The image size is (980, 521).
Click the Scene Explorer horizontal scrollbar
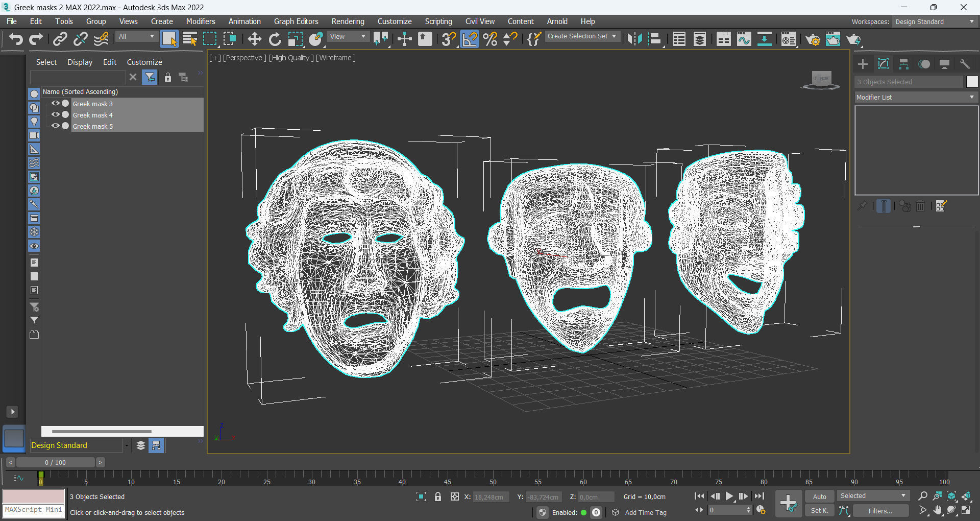coord(102,432)
